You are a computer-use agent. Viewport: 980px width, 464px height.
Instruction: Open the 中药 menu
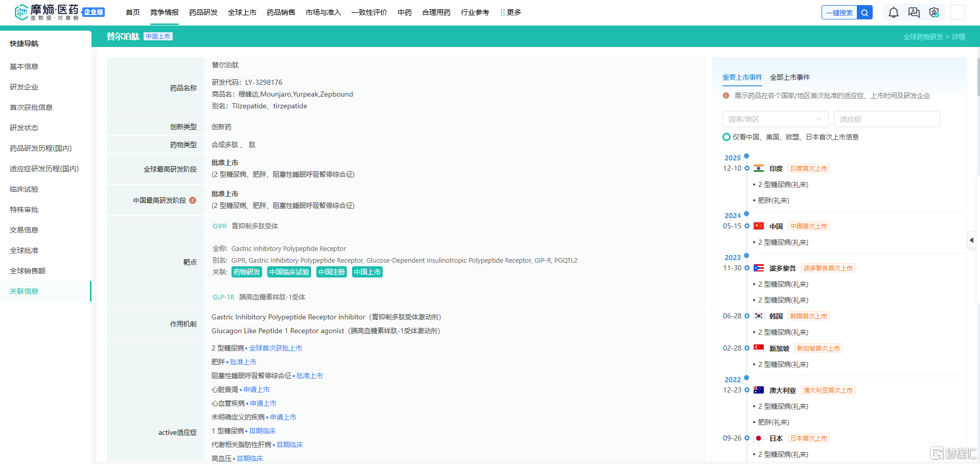[x=405, y=12]
